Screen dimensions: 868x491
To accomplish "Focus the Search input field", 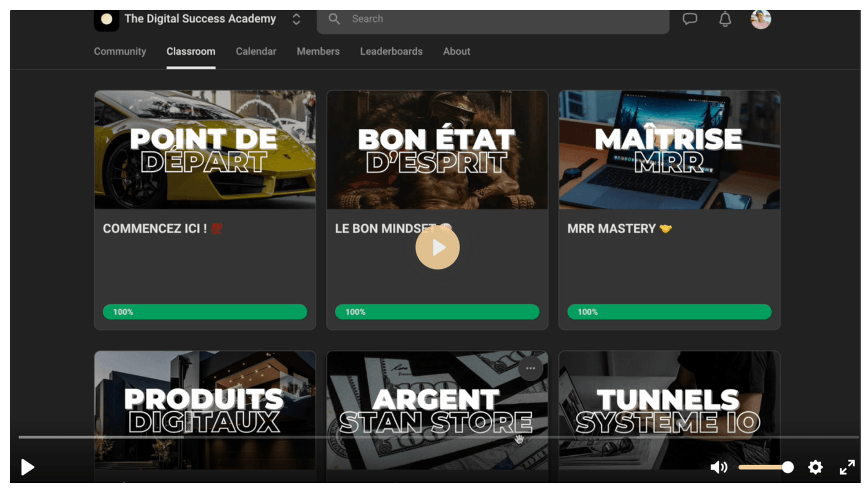I will coord(493,20).
